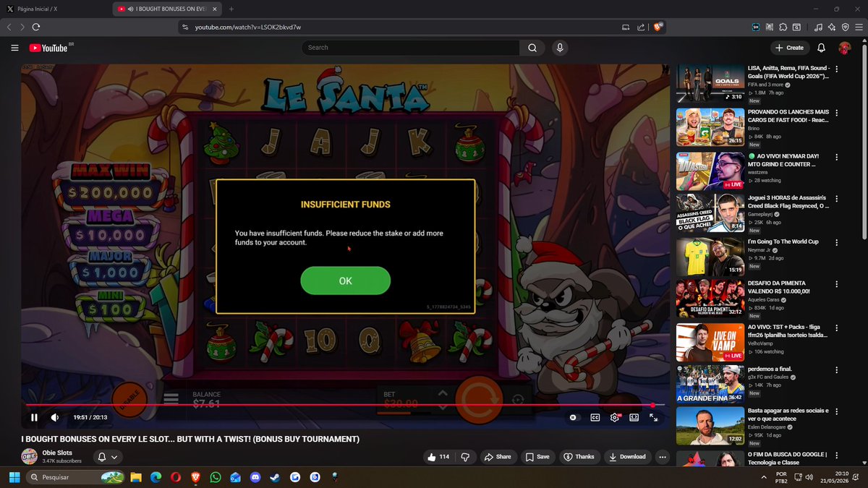The width and height of the screenshot is (868, 488).
Task: Open the Brave playlist music note icon
Action: [818, 27]
